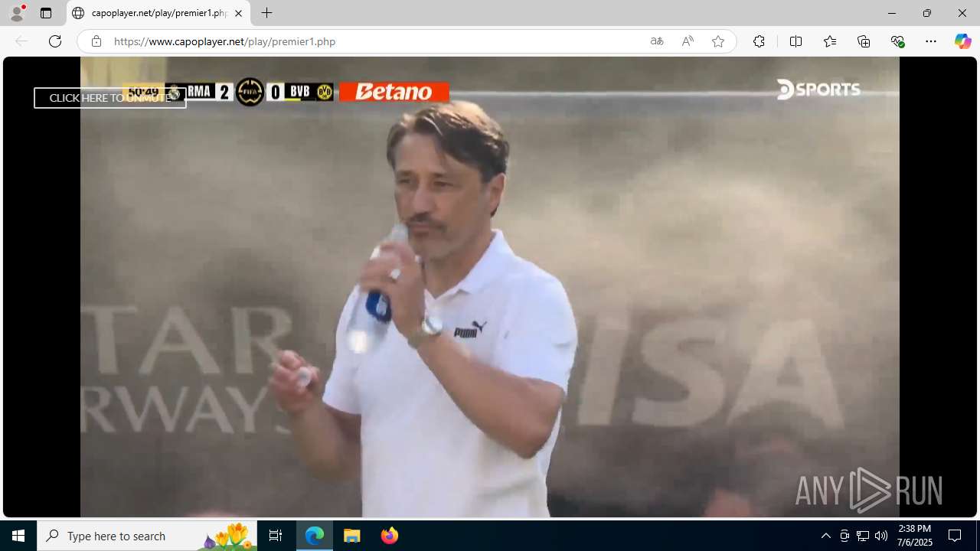Select the capoplayer.net premier1.php tab
The height and width of the screenshot is (551, 980).
(158, 13)
